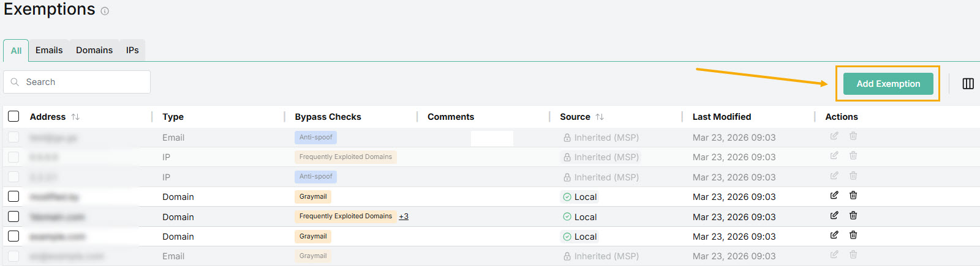Toggle the select-all checkbox in table header
Image resolution: width=980 pixels, height=266 pixels.
click(x=13, y=116)
